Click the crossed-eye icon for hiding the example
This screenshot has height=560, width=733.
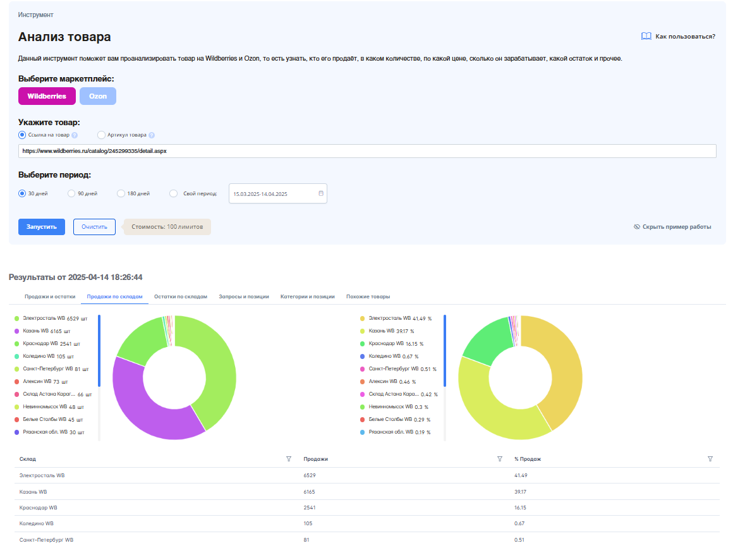point(636,227)
